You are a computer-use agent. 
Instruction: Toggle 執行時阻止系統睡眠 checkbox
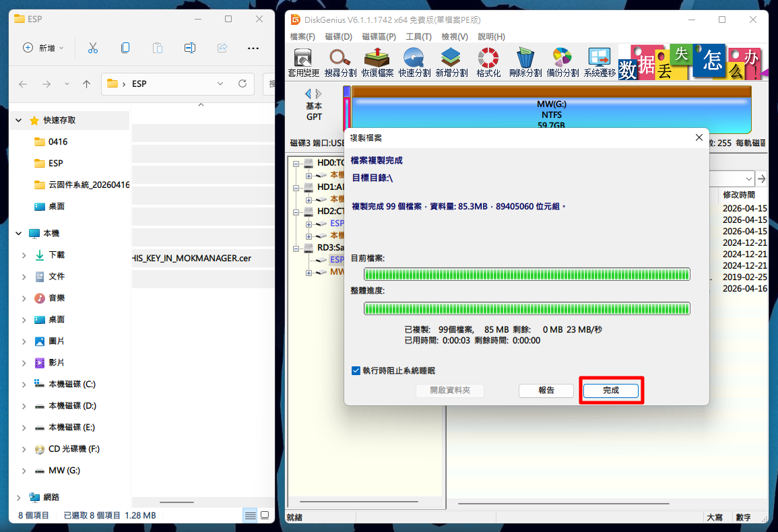click(356, 370)
